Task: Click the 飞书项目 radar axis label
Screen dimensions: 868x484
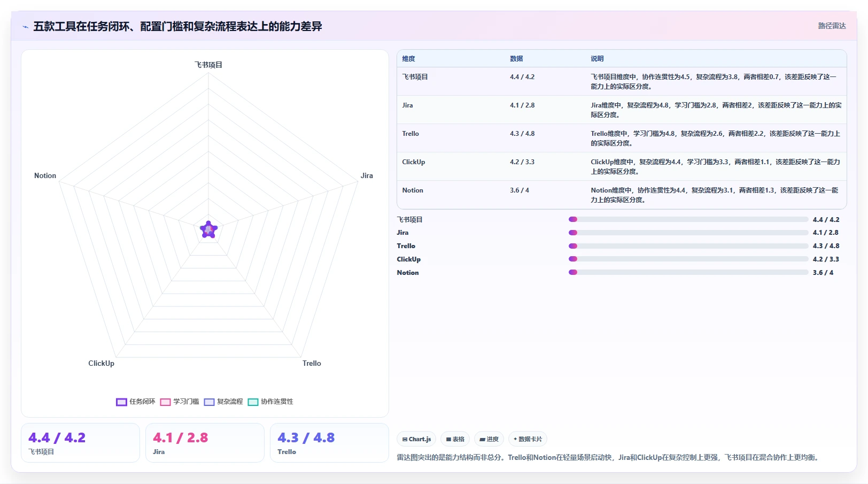Action: click(208, 65)
